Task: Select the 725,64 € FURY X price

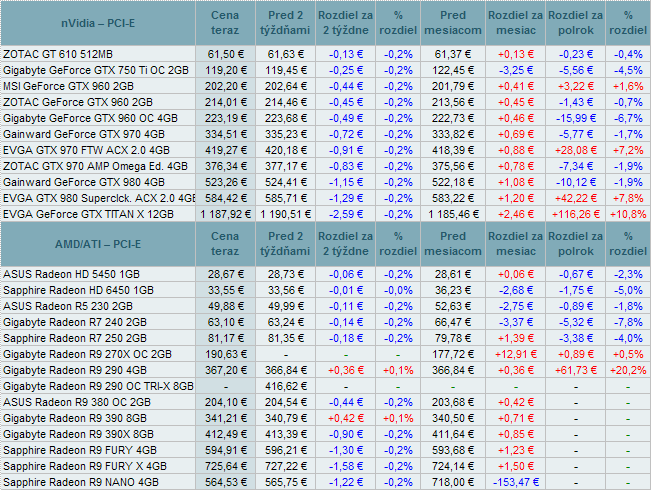Action: point(225,466)
